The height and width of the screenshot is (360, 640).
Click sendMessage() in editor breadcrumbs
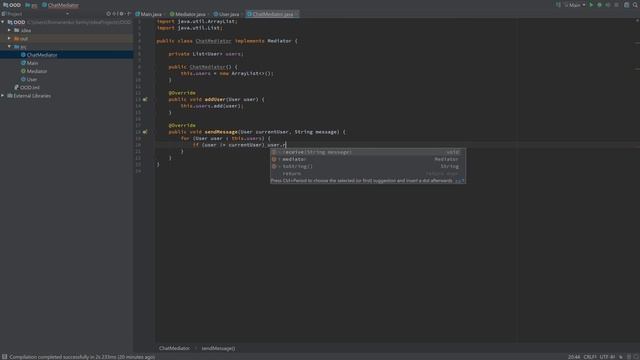(218, 348)
